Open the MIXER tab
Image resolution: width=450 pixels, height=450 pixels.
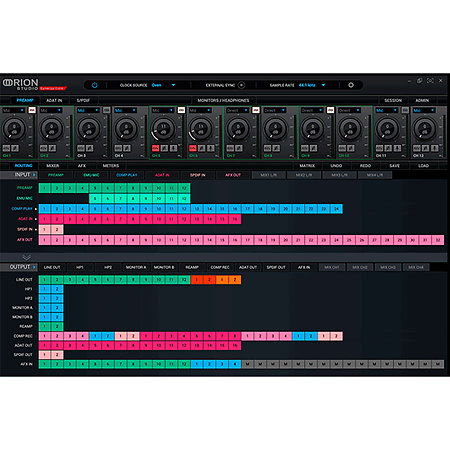pos(52,166)
